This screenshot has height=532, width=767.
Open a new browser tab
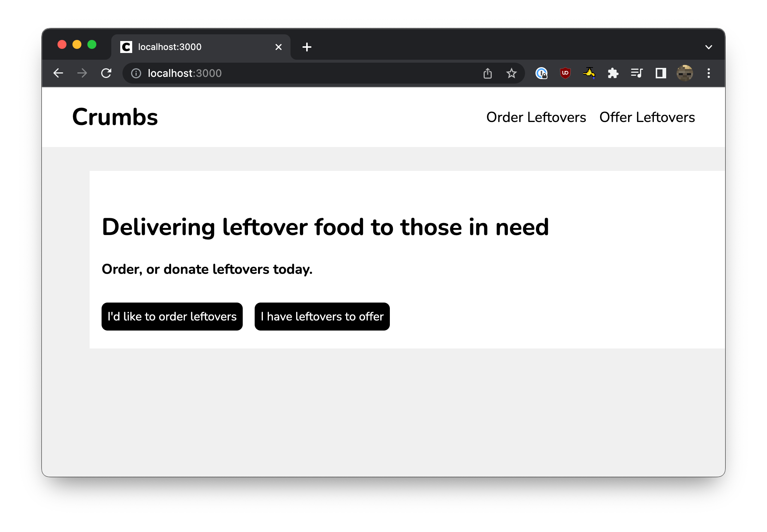pyautogui.click(x=307, y=47)
